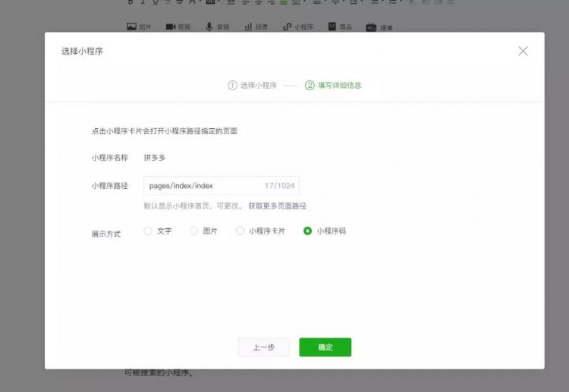Click the 图片 image insert icon

[x=131, y=27]
